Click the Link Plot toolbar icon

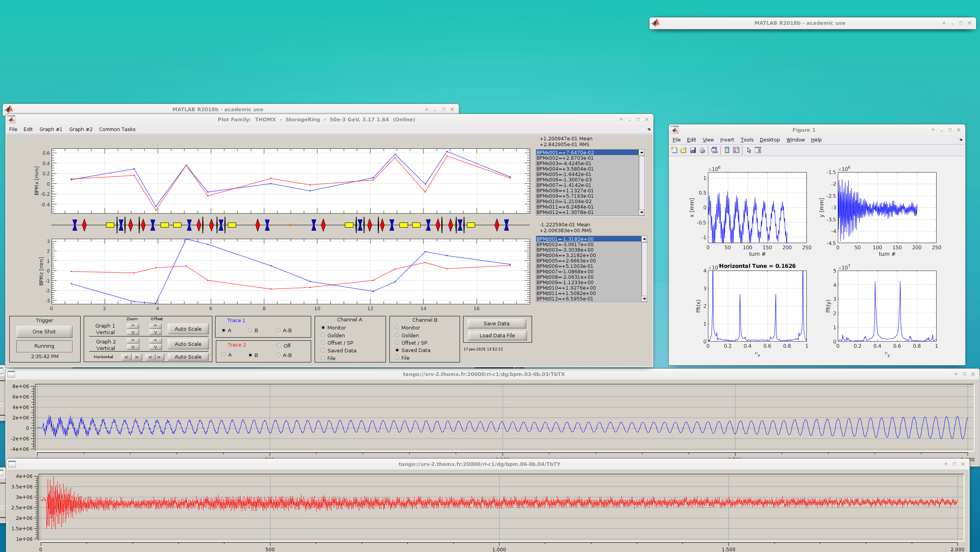pos(714,150)
